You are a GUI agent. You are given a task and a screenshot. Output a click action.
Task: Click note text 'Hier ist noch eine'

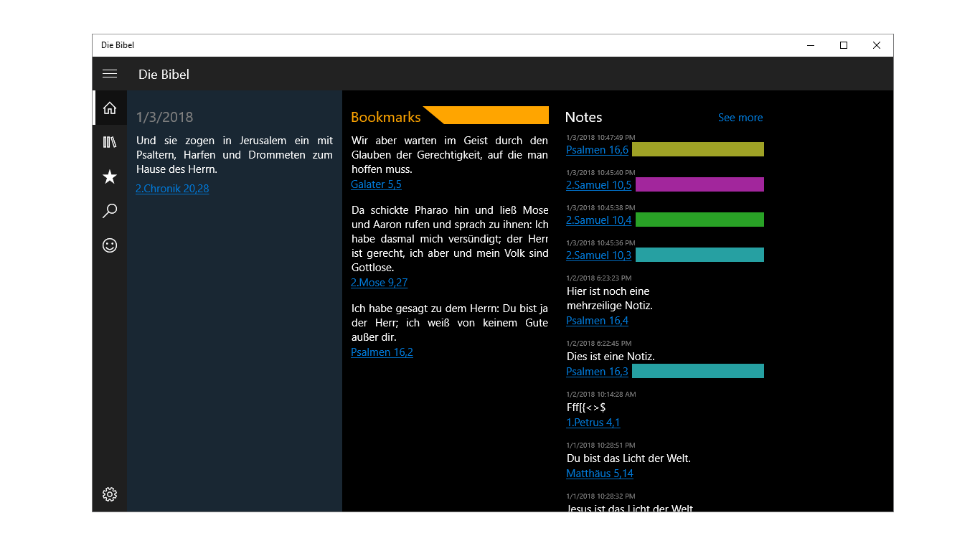pyautogui.click(x=609, y=298)
